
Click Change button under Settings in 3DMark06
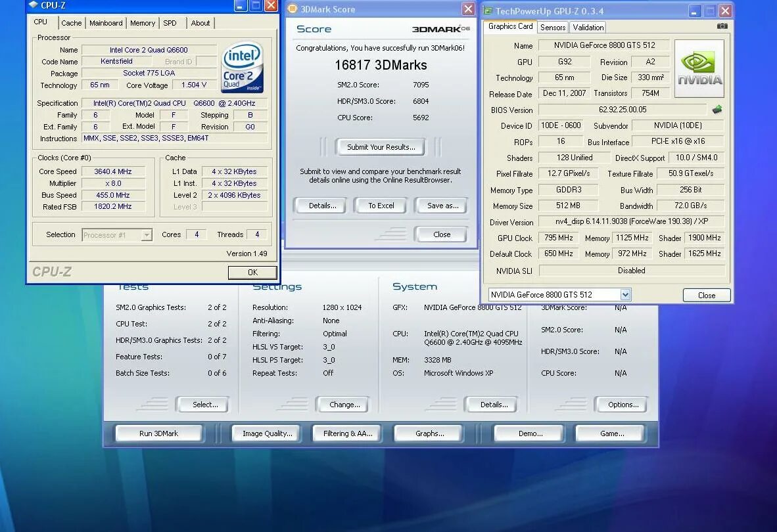[x=344, y=405]
